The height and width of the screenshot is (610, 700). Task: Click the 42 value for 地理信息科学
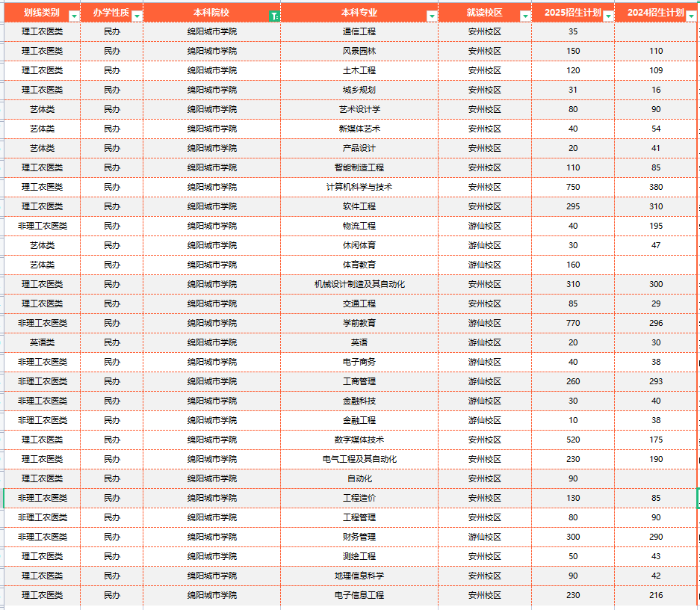(x=656, y=576)
